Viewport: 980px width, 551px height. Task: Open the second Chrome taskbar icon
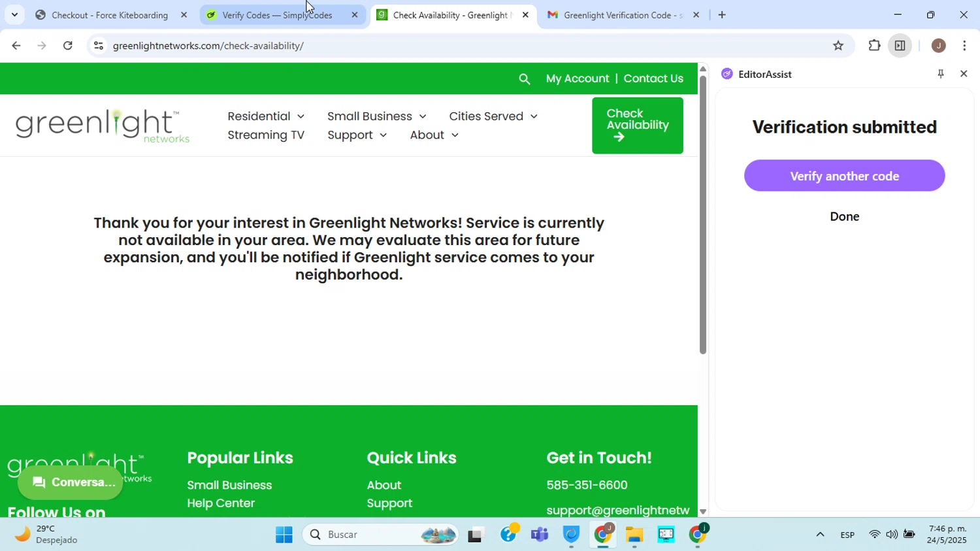(x=698, y=535)
